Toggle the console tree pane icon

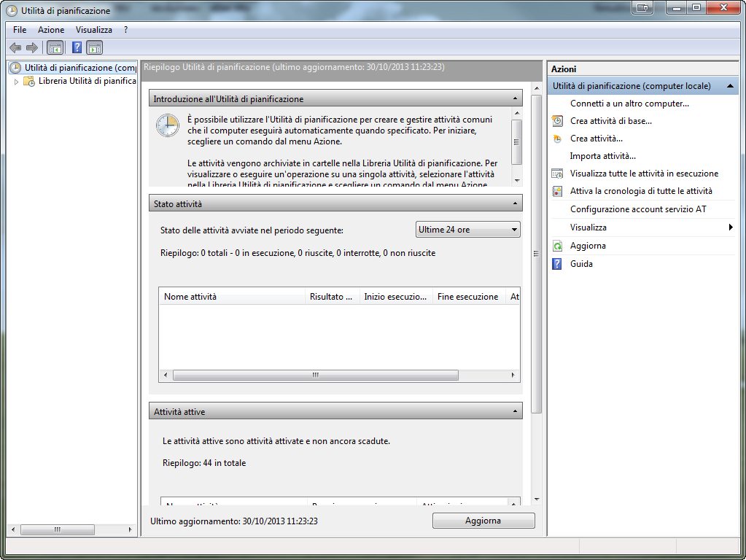55,48
